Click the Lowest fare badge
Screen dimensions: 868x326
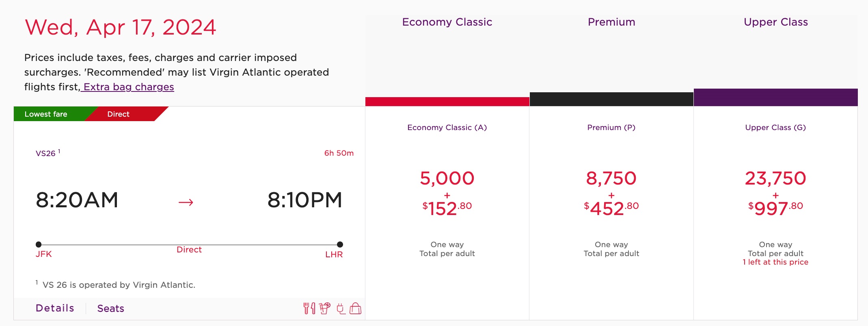45,114
